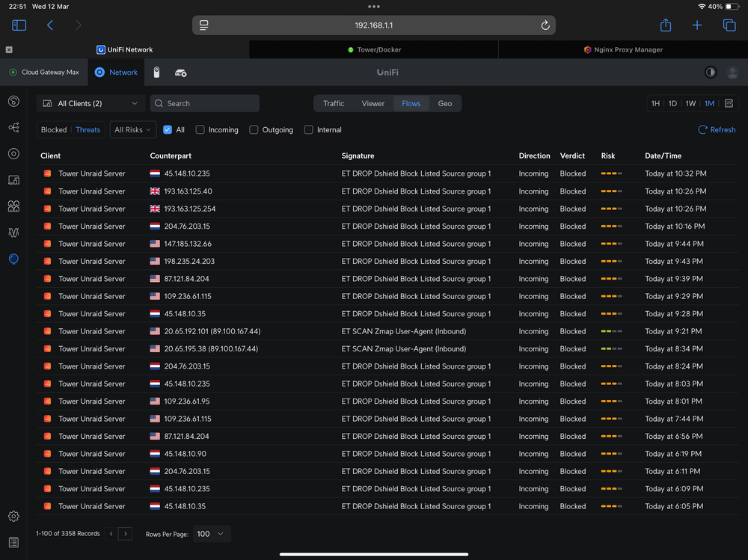This screenshot has width=748, height=560.
Task: Expand the All Clients (2) dropdown
Action: [91, 103]
